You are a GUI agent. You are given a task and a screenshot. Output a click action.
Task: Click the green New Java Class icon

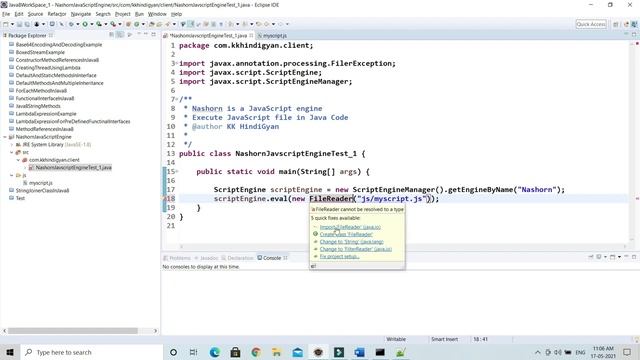click(x=137, y=24)
